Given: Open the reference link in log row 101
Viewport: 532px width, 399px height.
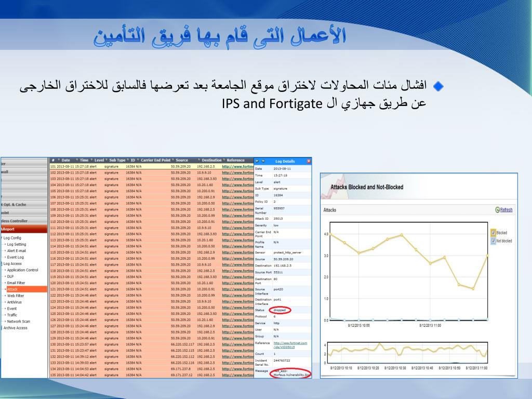Looking at the screenshot, I should (x=237, y=167).
